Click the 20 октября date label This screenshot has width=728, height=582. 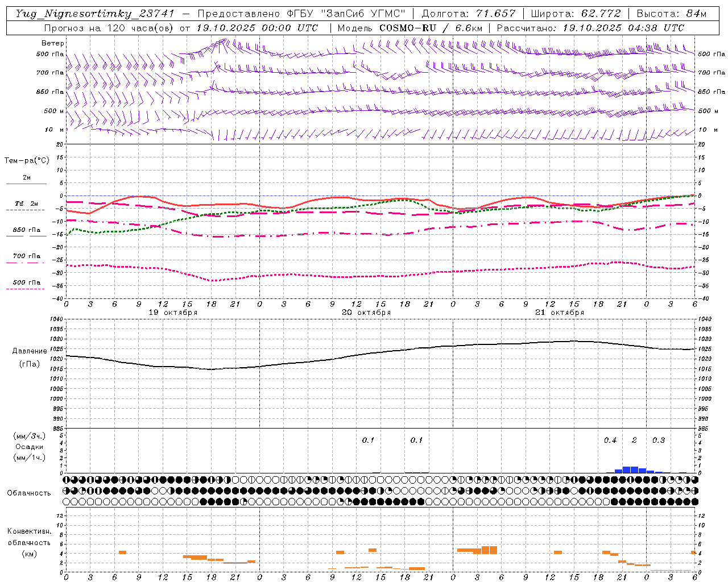(366, 313)
